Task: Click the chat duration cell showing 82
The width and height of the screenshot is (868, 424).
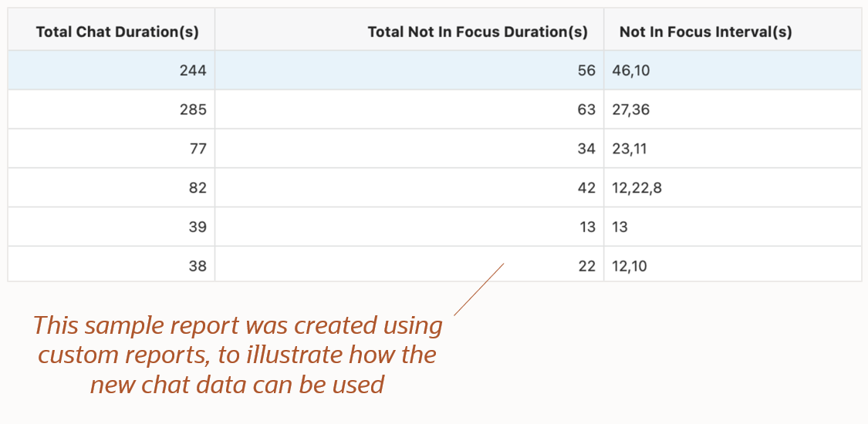Action: tap(198, 187)
